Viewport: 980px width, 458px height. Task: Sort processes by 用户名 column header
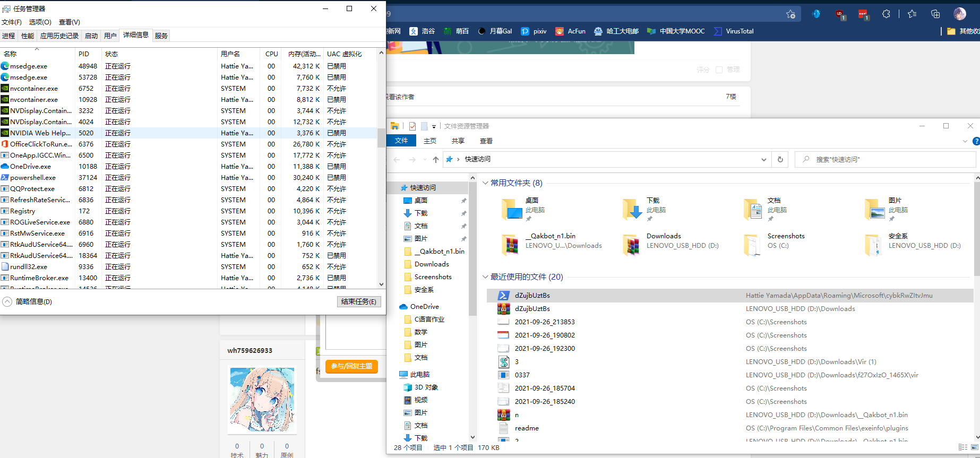(x=239, y=54)
